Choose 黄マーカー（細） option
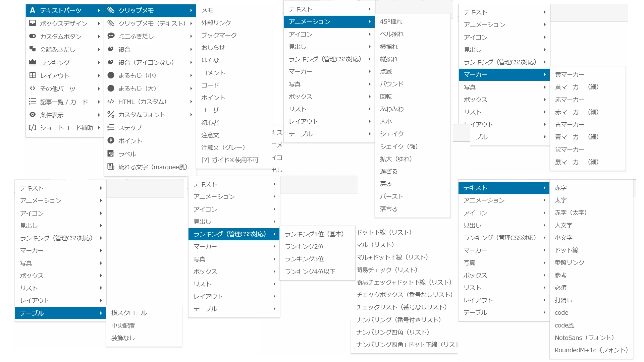This screenshot has height=362, width=644. pos(577,87)
